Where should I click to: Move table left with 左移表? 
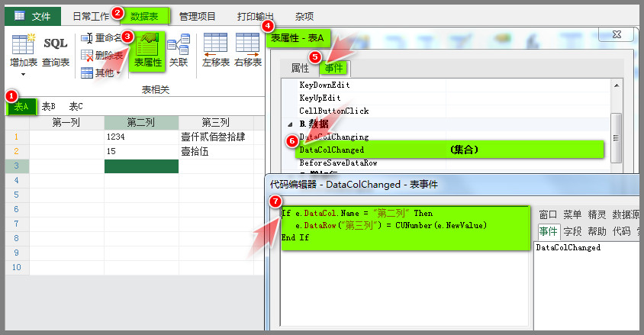pos(216,50)
